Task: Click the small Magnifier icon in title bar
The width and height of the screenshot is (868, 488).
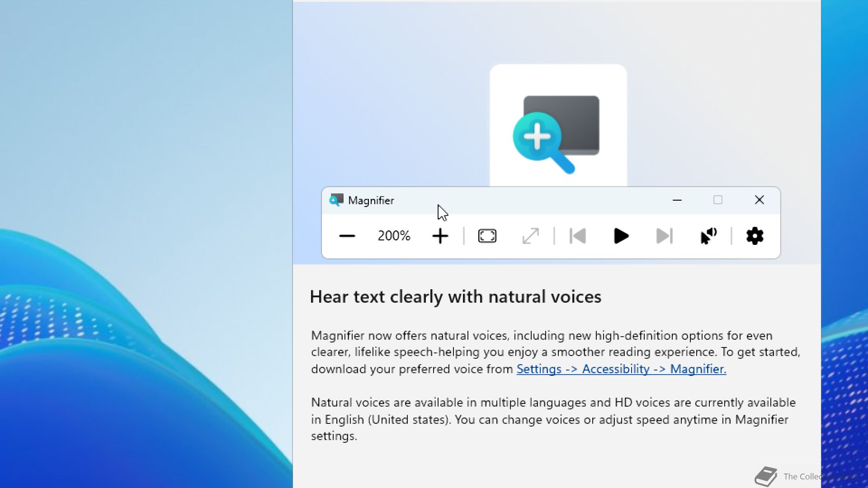Action: [x=336, y=200]
